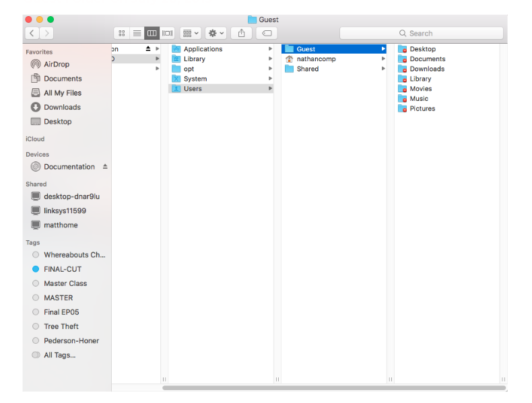Image resolution: width=532 pixels, height=403 pixels.
Task: Open the Pictures folder in Guest
Action: pos(422,108)
